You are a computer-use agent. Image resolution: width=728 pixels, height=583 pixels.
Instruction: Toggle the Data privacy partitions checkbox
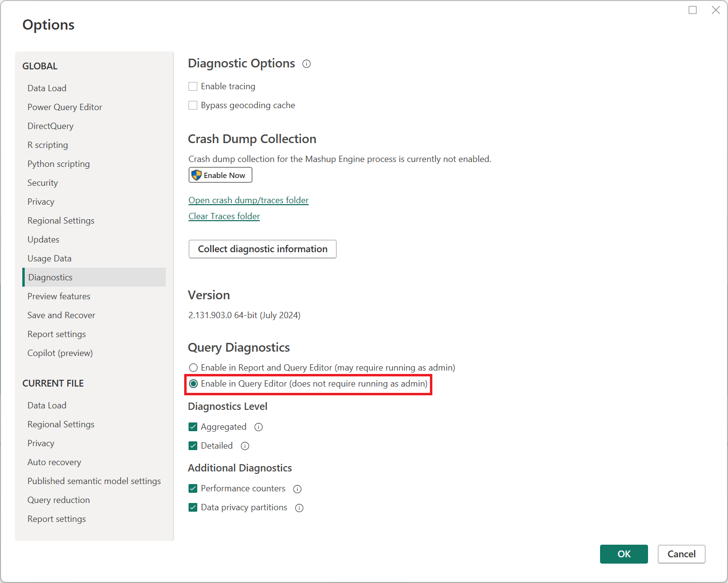(x=193, y=507)
